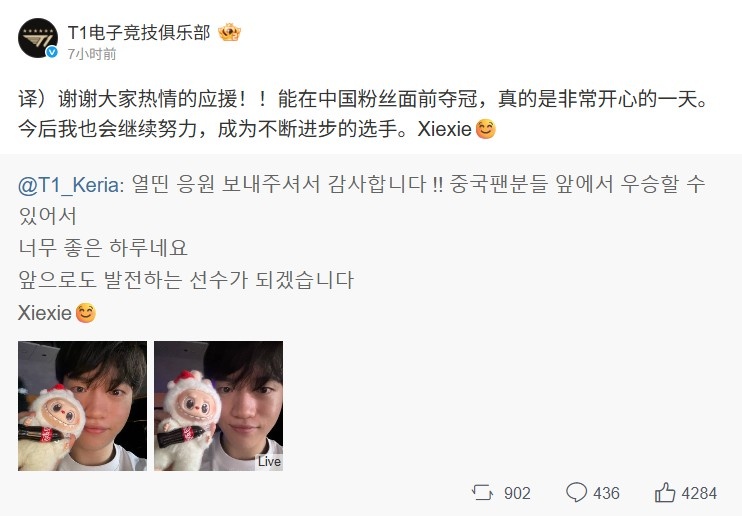Click the smiley emoji after Xiexie in translation

(x=486, y=129)
